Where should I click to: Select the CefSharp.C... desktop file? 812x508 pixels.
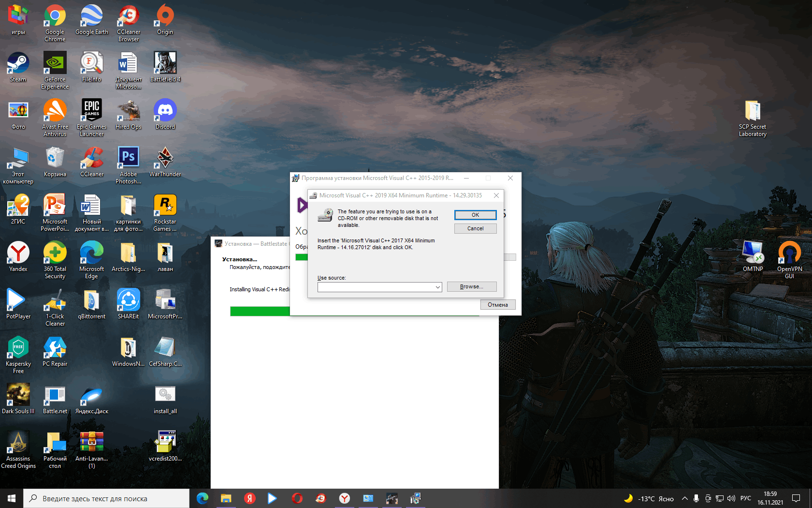165,351
